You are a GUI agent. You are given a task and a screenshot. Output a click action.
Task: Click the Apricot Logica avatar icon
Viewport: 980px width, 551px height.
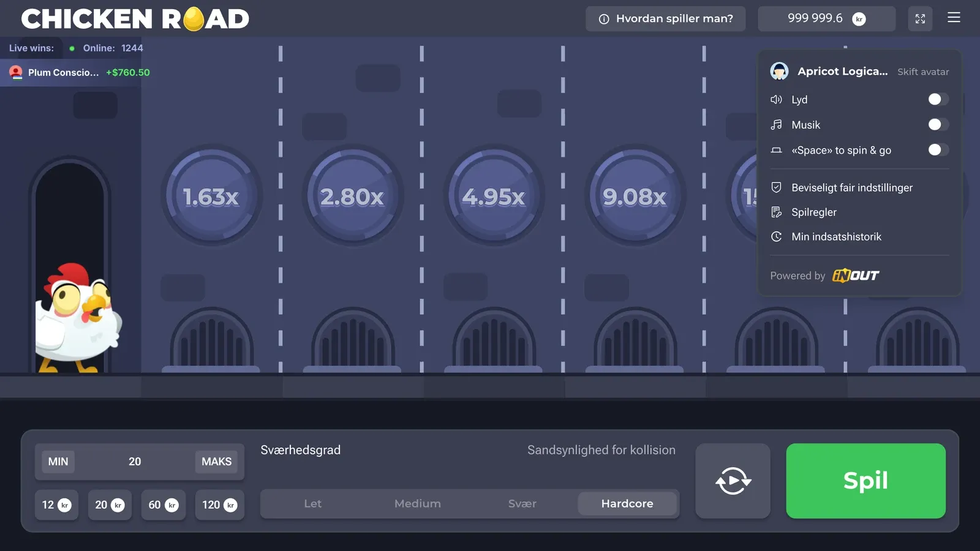coord(779,72)
